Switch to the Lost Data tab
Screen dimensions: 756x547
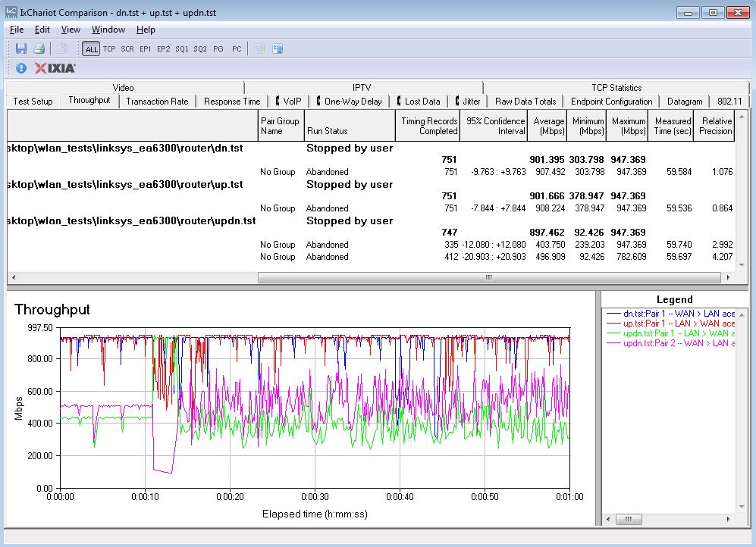[419, 101]
